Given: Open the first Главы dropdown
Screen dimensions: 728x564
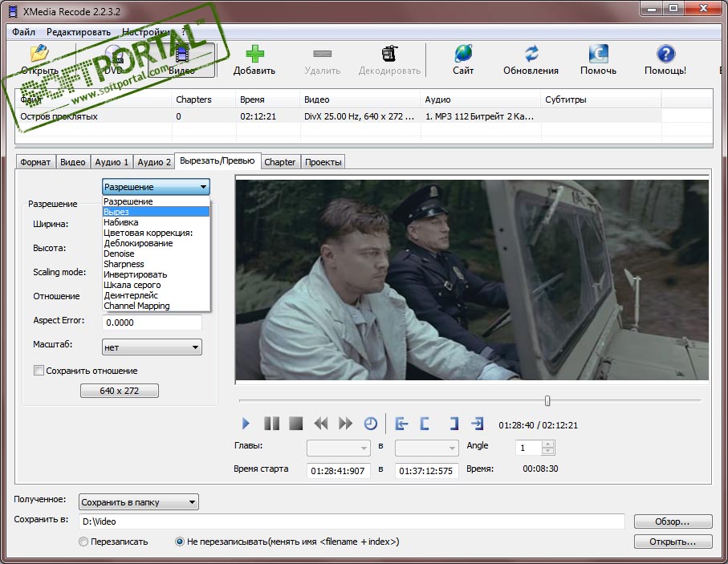Looking at the screenshot, I should tap(339, 448).
